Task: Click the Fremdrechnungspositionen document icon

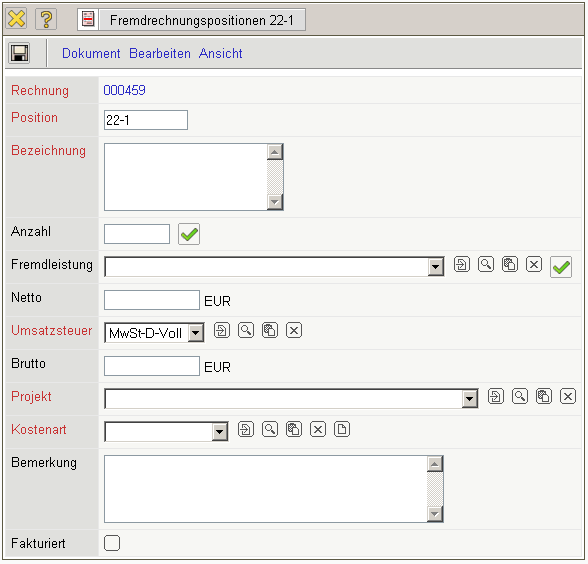Action: pyautogui.click(x=88, y=19)
